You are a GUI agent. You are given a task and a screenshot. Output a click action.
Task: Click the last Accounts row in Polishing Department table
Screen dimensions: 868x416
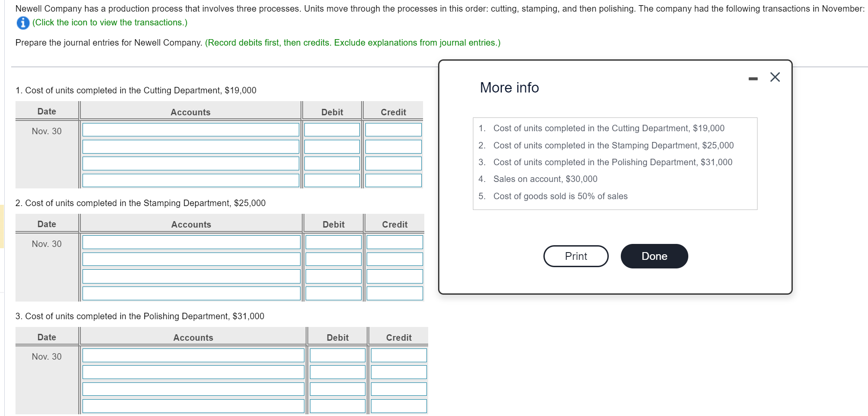(193, 405)
